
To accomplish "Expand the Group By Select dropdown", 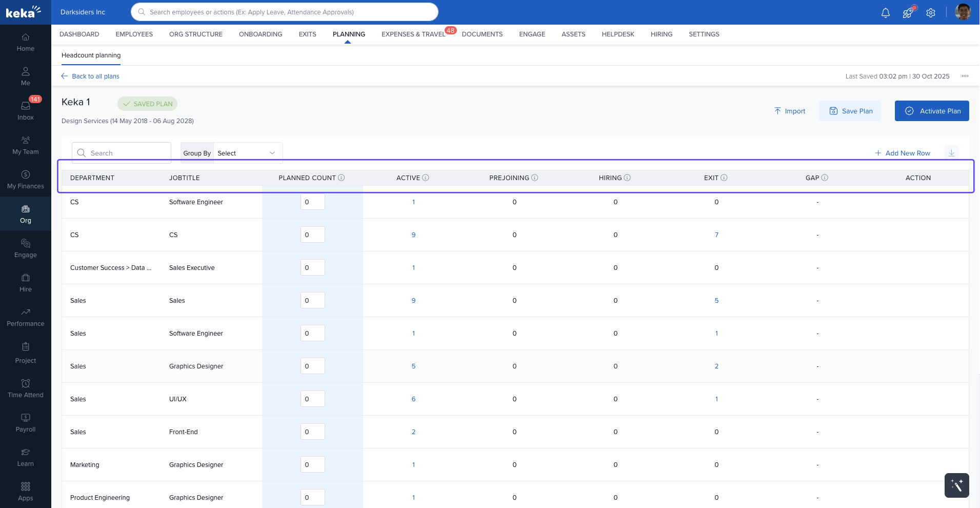I will [247, 153].
